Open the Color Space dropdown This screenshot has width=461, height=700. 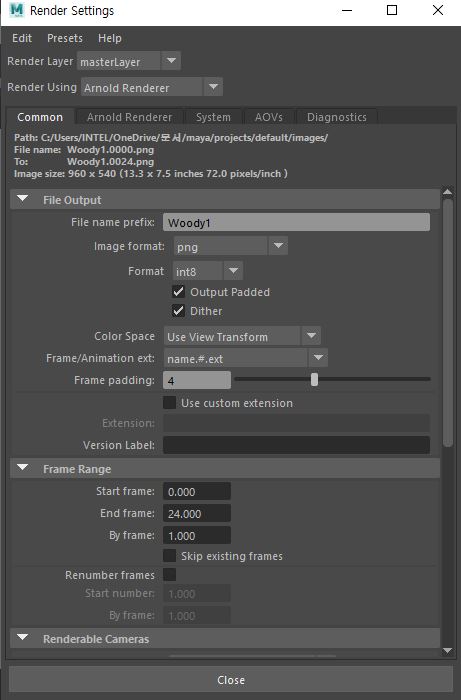[x=242, y=336]
